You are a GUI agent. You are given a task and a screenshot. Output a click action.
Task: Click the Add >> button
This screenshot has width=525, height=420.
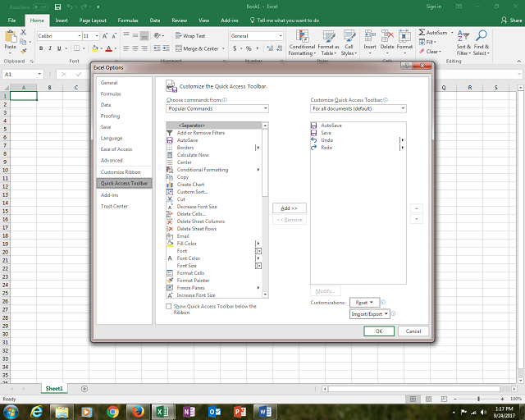pos(289,208)
